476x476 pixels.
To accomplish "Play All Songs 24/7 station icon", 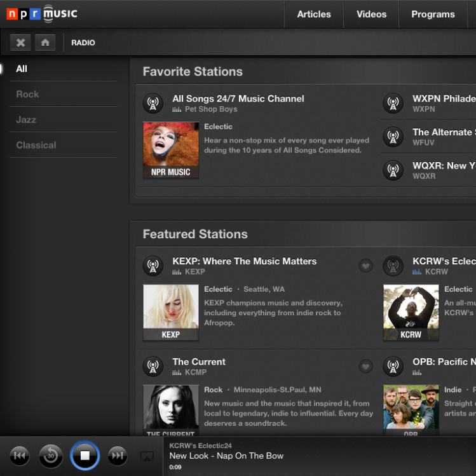I will coord(153,103).
